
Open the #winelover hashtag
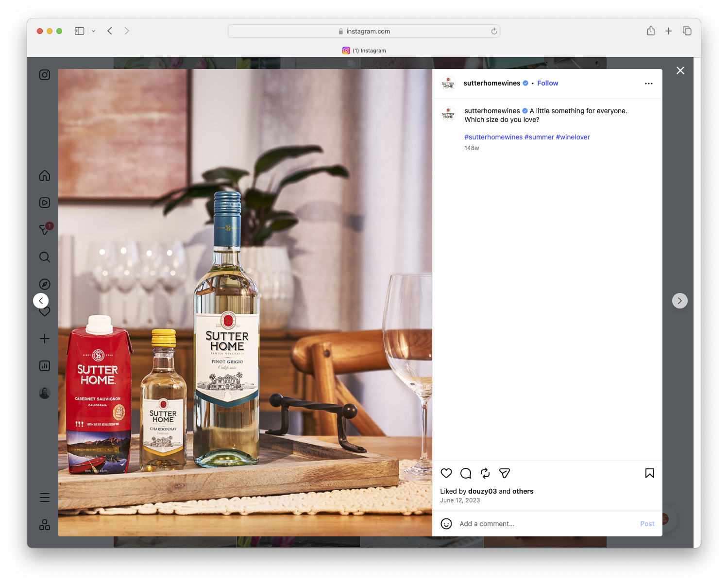[573, 137]
